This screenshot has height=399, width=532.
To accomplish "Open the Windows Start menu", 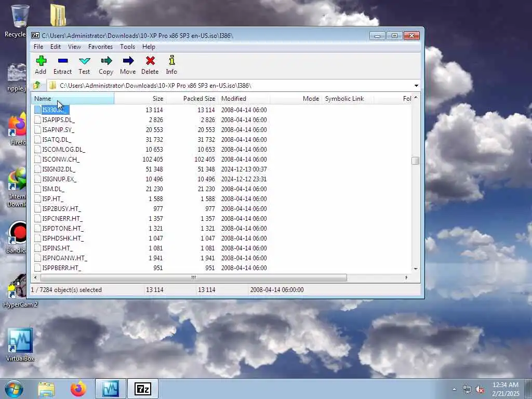I will click(14, 389).
